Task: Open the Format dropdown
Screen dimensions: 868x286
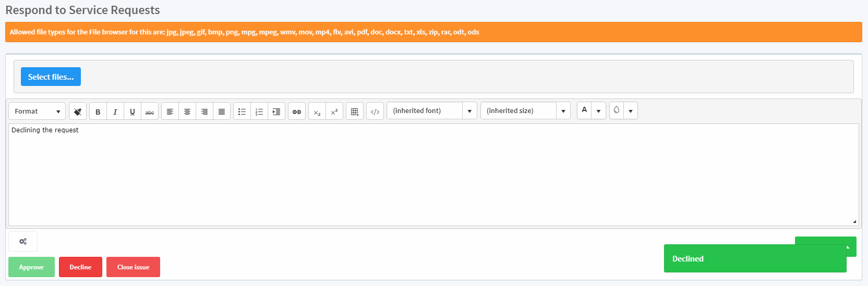Action: tap(37, 111)
